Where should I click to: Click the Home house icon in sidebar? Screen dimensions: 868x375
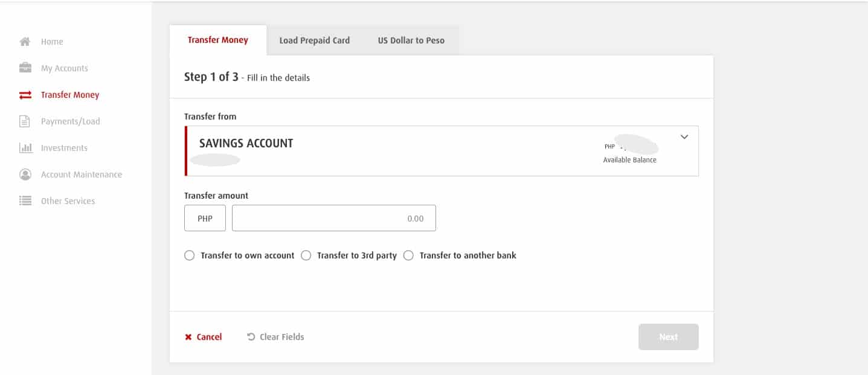[x=25, y=42]
